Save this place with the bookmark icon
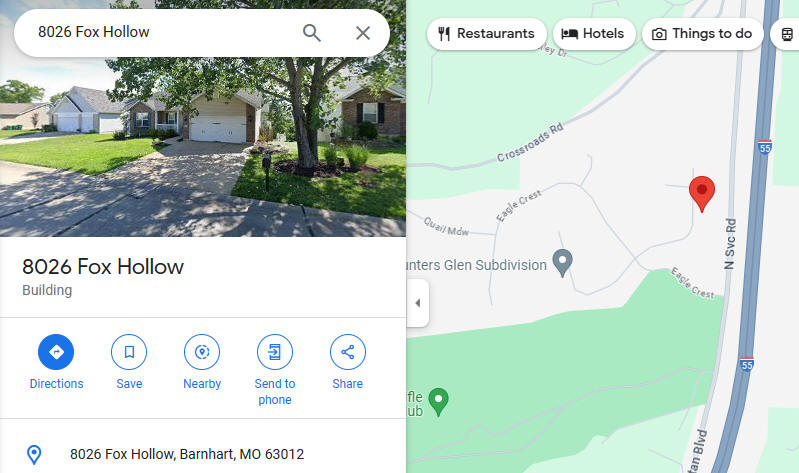Screen dimensions: 799x473 129,362
